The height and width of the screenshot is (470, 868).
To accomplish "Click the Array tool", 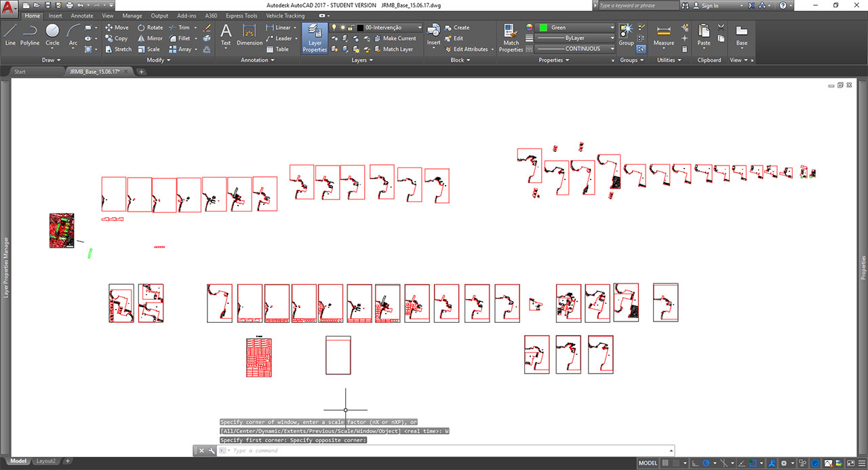I will tap(180, 50).
